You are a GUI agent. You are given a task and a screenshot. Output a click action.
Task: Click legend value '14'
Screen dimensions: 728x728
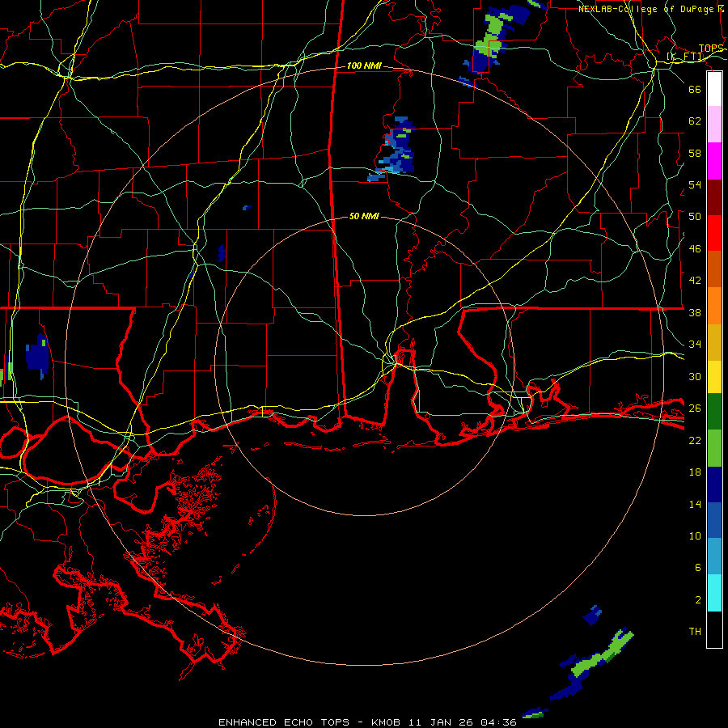(x=695, y=504)
